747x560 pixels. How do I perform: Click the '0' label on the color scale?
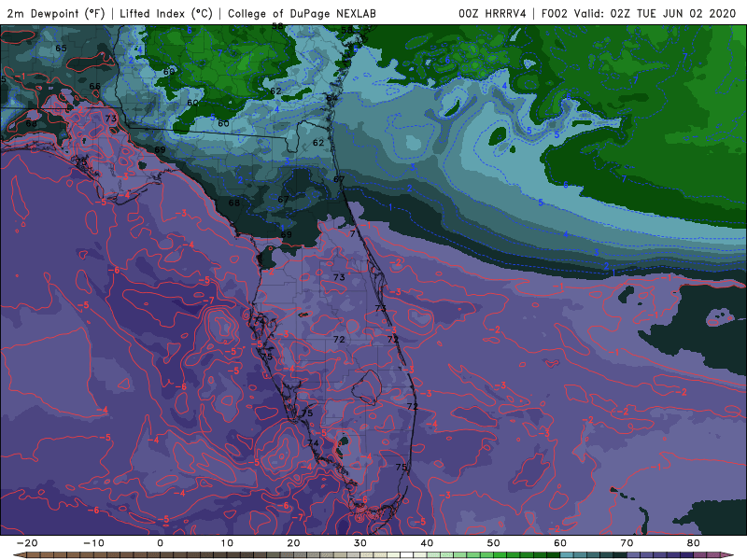[x=160, y=543]
